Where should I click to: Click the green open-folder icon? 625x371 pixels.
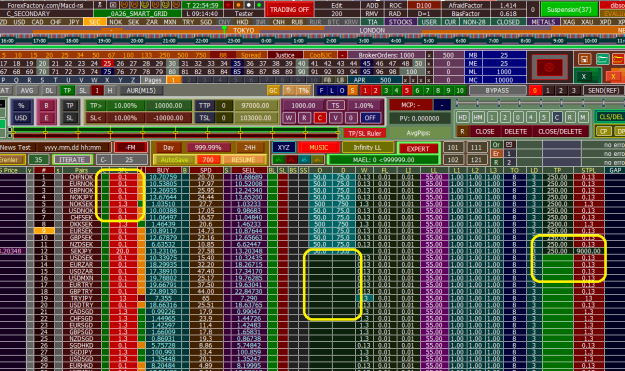(x=602, y=59)
